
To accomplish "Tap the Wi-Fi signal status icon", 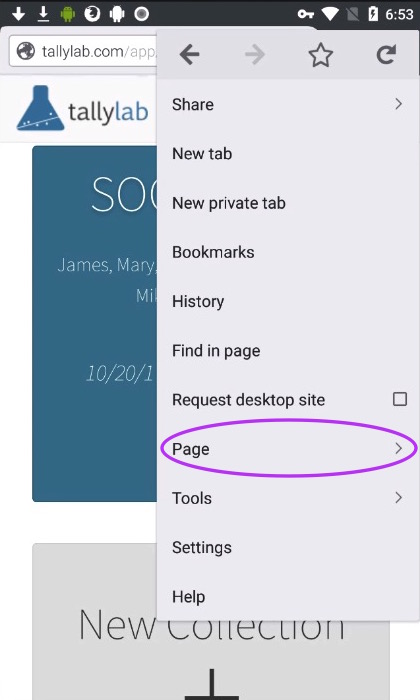I will click(330, 14).
